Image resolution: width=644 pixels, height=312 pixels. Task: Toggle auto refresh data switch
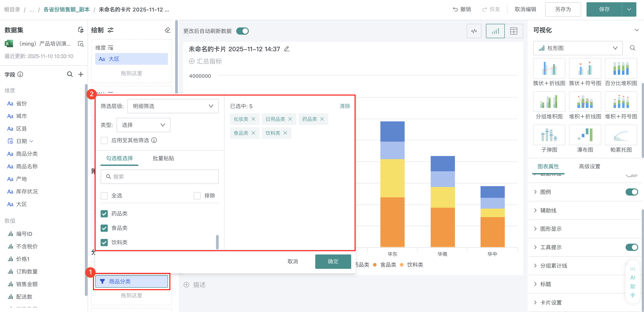click(x=243, y=31)
